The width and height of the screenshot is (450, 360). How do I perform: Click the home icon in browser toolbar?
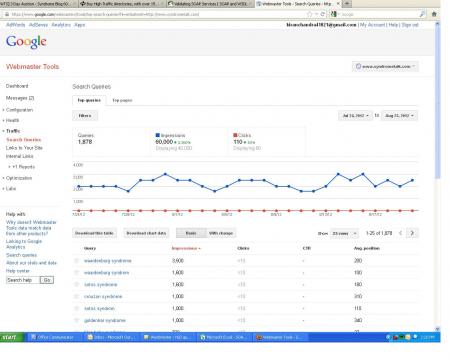[434, 14]
